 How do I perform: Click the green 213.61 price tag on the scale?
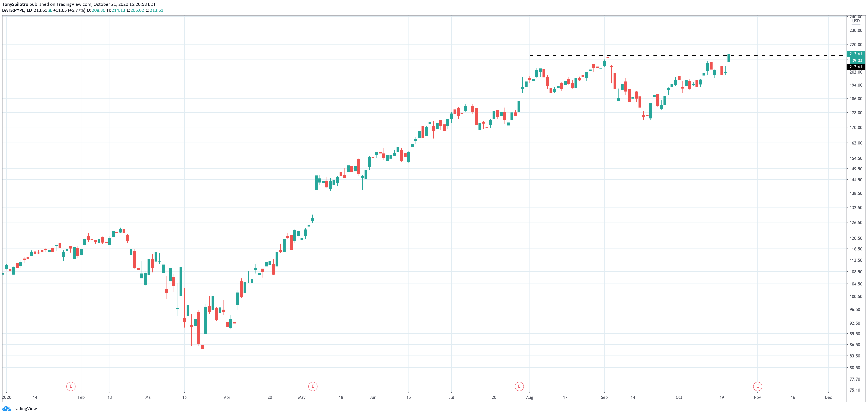click(x=856, y=54)
